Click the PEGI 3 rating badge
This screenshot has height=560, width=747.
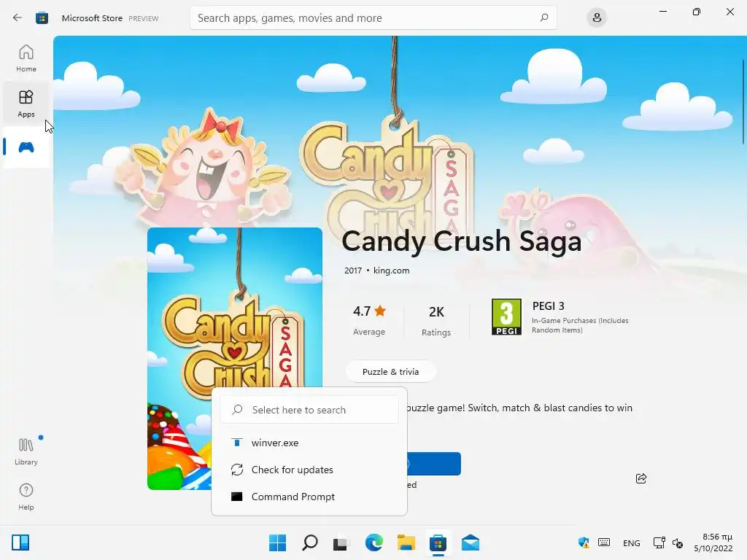tap(506, 316)
